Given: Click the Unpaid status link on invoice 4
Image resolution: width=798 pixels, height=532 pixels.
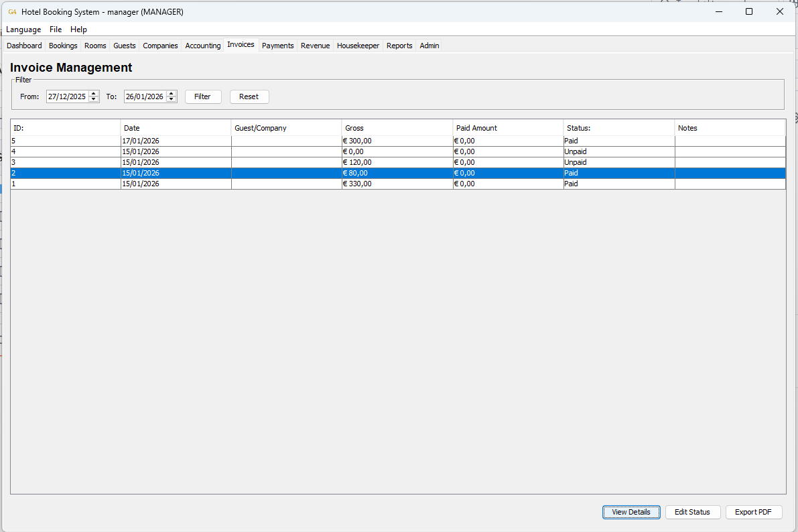Looking at the screenshot, I should [575, 151].
